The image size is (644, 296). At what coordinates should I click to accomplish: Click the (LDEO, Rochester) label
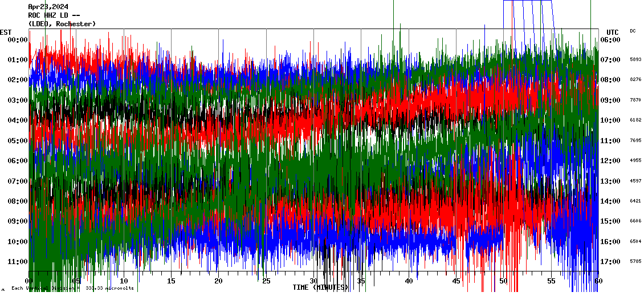coord(62,24)
